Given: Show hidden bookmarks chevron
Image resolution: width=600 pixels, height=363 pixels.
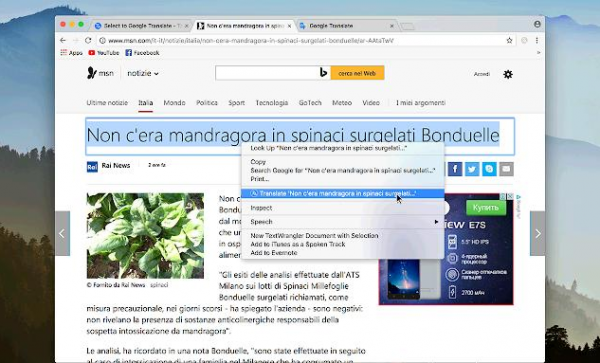Looking at the screenshot, I should tap(538, 53).
